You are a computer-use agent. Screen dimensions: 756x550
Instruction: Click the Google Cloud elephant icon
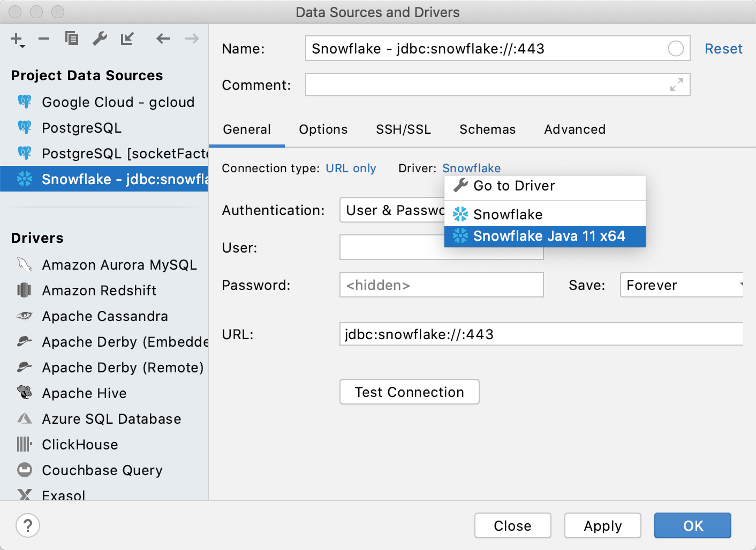click(25, 102)
